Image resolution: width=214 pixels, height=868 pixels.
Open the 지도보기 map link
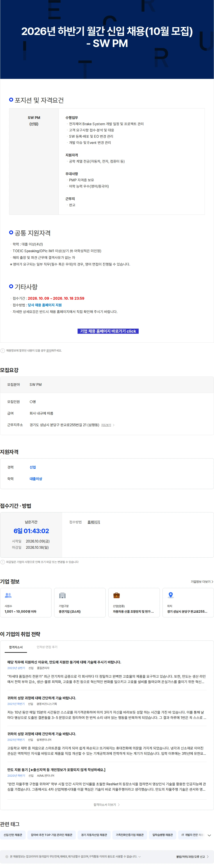106,425
